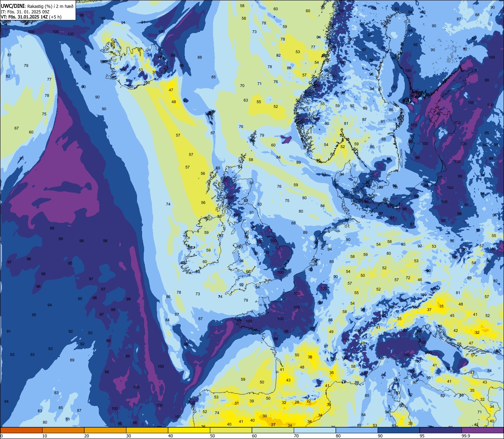Screen dimensions: 504x439
Task: Click the 70–80 pale blue legend swatch
Action: 315,430
